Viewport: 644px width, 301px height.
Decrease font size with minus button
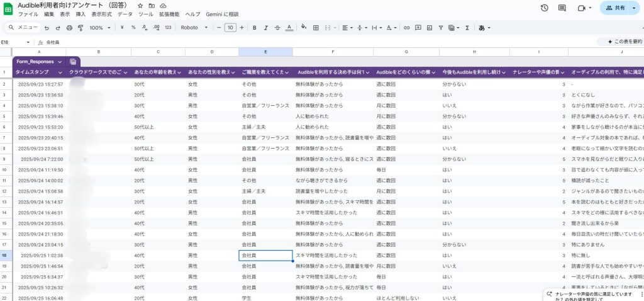coord(219,28)
